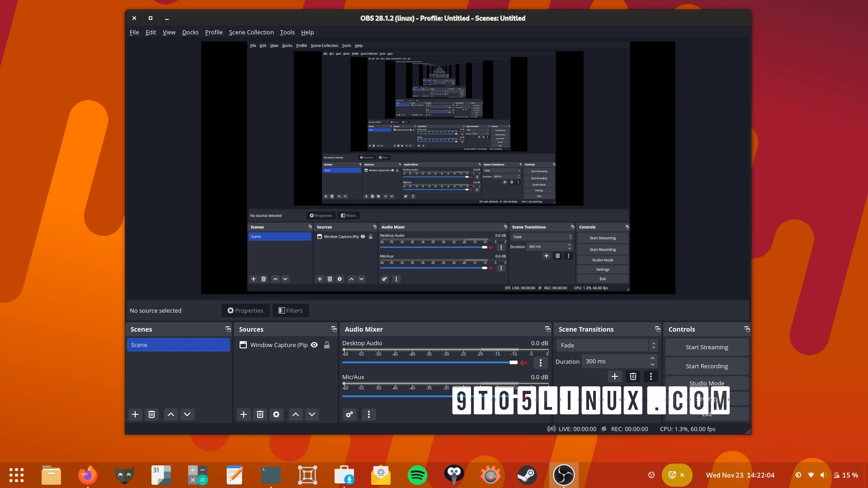
Task: Open properties gear icon in Sources panel
Action: [x=276, y=414]
